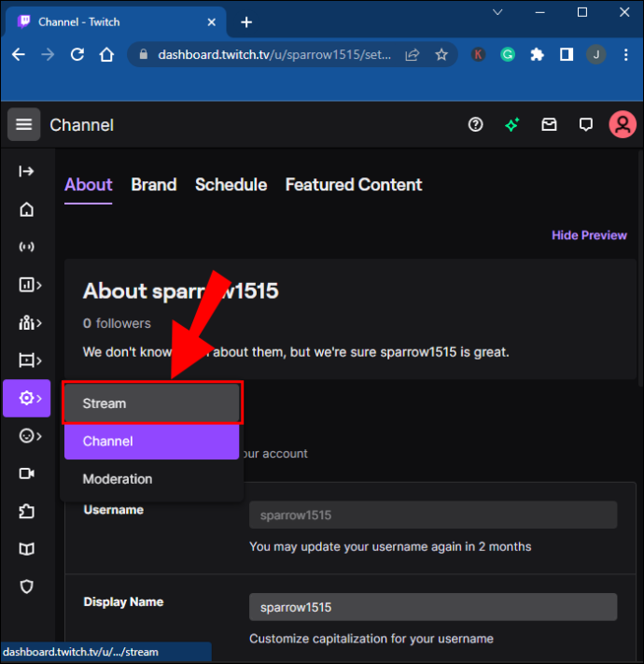
Task: Open the Streaming Tools camera icon
Action: coord(26,473)
